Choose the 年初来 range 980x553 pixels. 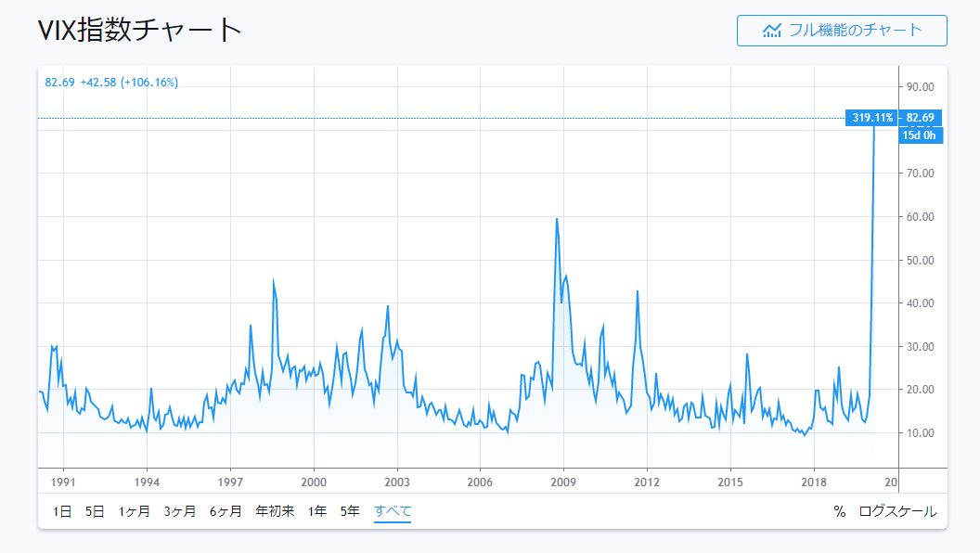pyautogui.click(x=275, y=511)
